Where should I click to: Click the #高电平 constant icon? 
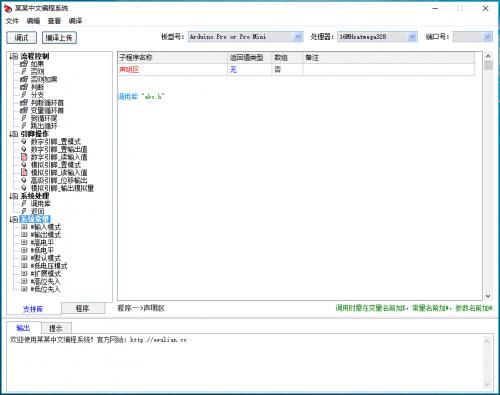24,242
